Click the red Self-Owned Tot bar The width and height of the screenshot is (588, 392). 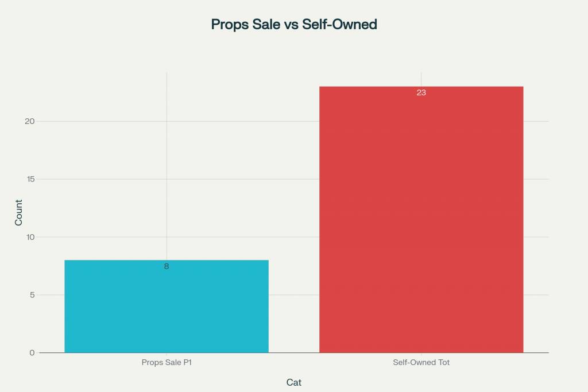[421, 220]
